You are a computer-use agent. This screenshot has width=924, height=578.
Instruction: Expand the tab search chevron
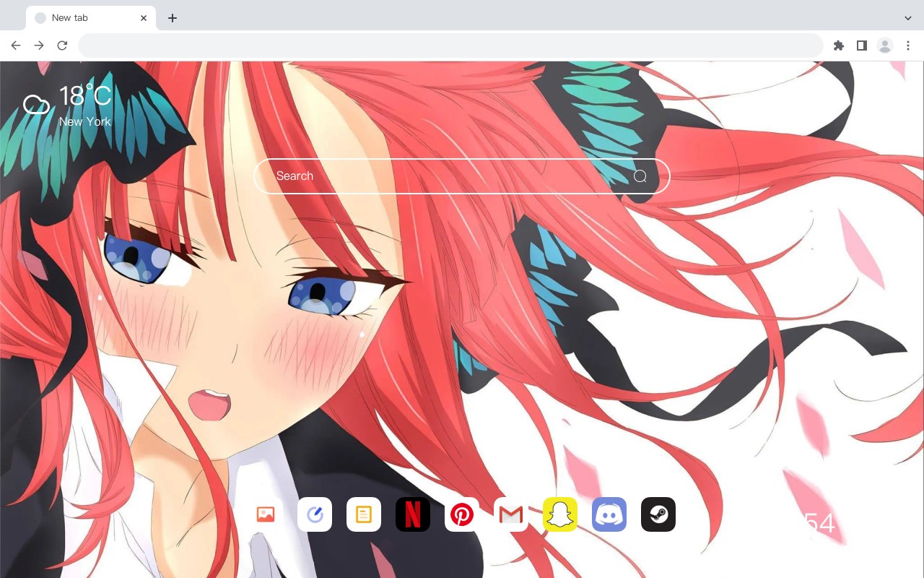coord(908,18)
